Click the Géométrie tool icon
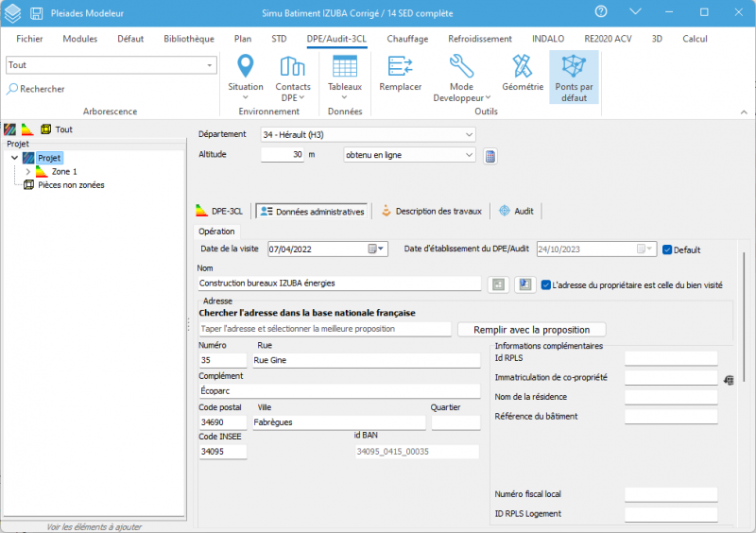The width and height of the screenshot is (756, 533). coord(523,74)
